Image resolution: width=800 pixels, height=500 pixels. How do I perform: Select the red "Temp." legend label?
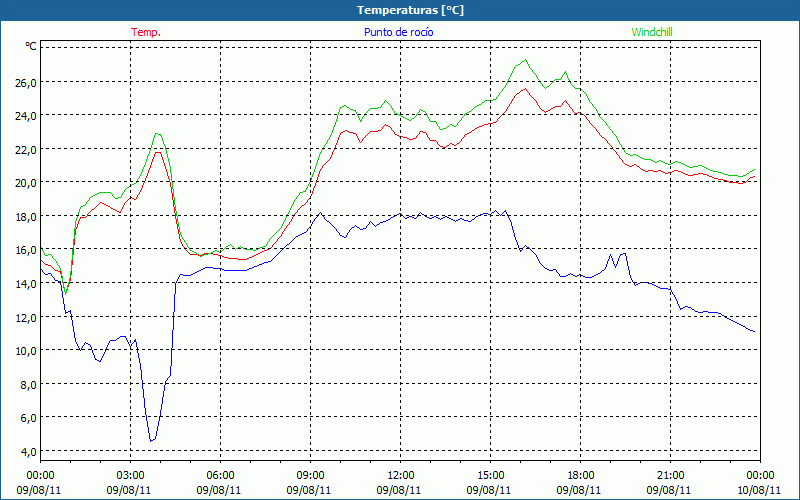coord(146,32)
